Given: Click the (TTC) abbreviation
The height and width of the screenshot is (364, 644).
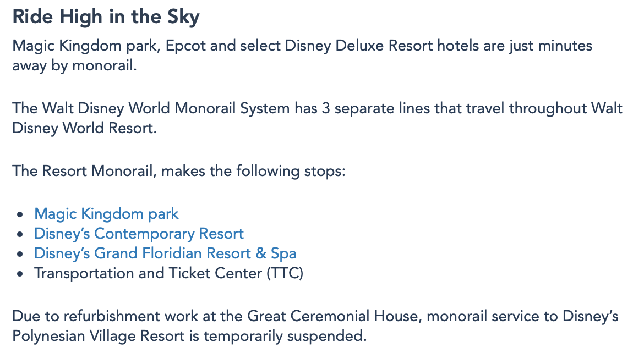Looking at the screenshot, I should 285,273.
